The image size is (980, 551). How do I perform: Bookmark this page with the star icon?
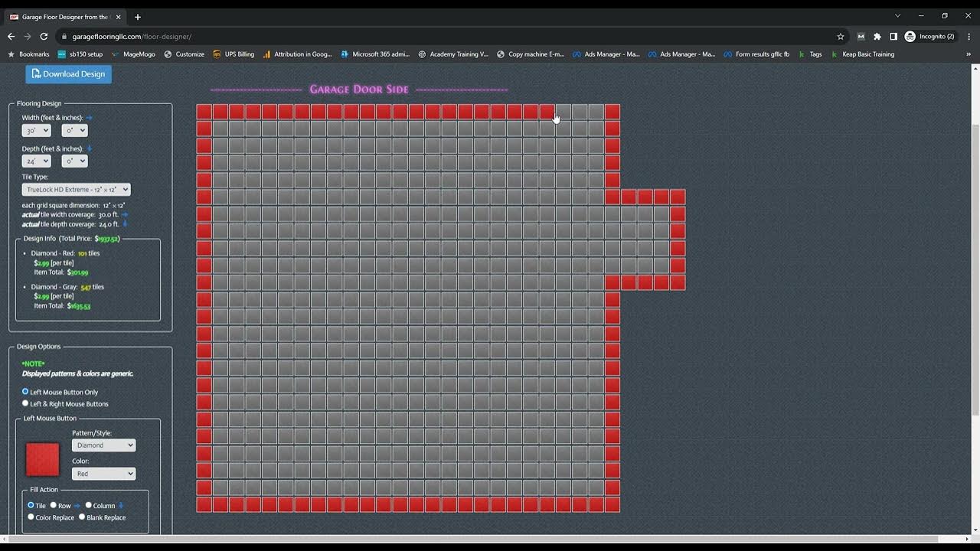(x=841, y=36)
